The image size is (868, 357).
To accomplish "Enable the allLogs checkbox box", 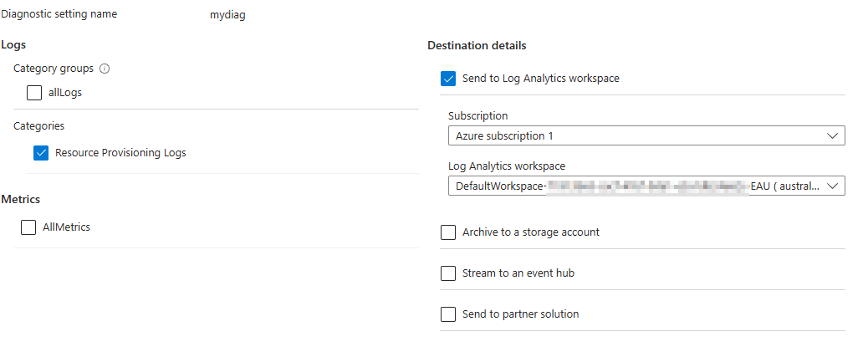I will tap(34, 93).
